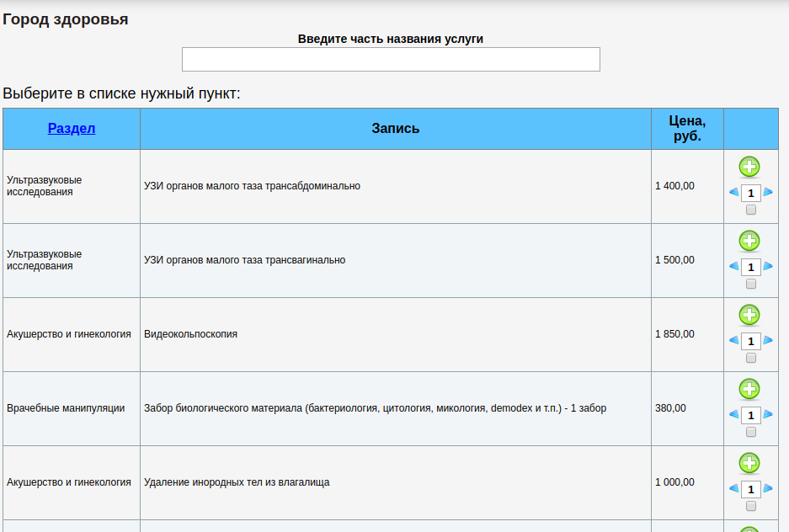Viewport: 789px width, 532px height.
Task: Select checkbox in УЗИ трансвагинально row
Action: pyautogui.click(x=751, y=285)
